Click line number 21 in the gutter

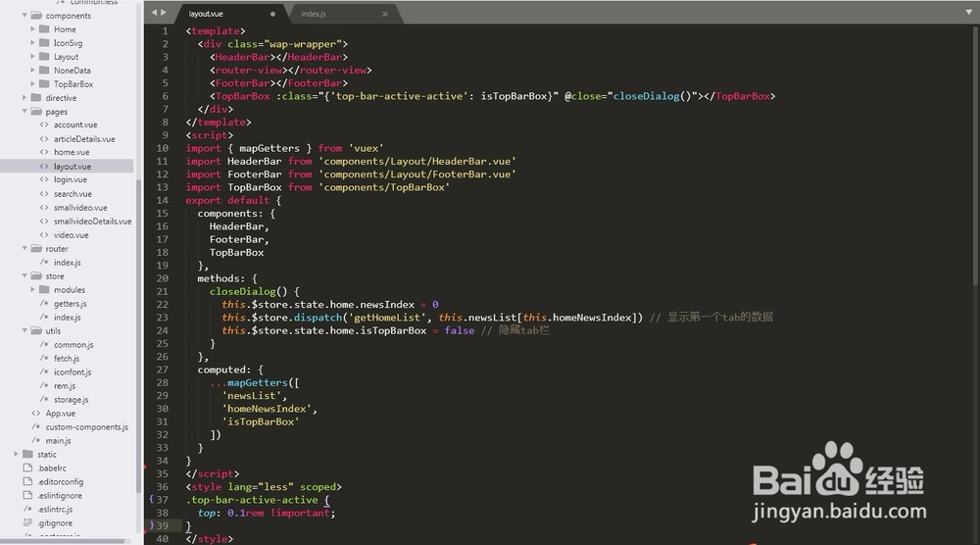[163, 291]
